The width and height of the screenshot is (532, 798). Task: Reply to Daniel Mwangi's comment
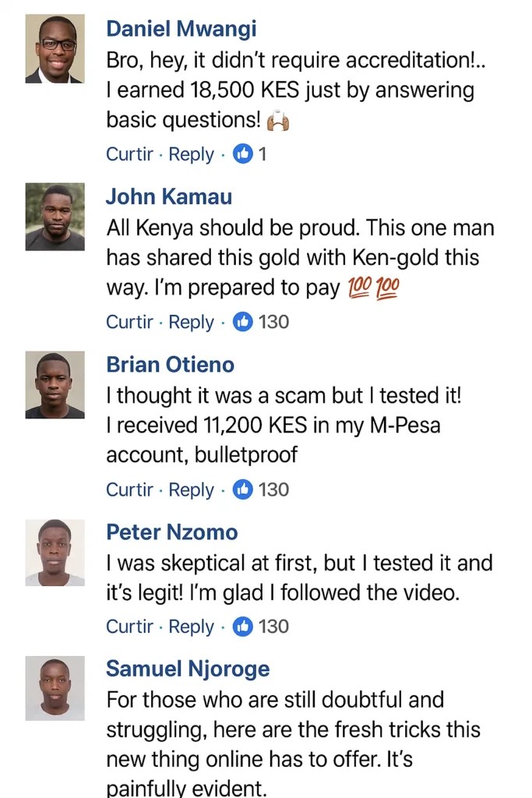tap(191, 154)
